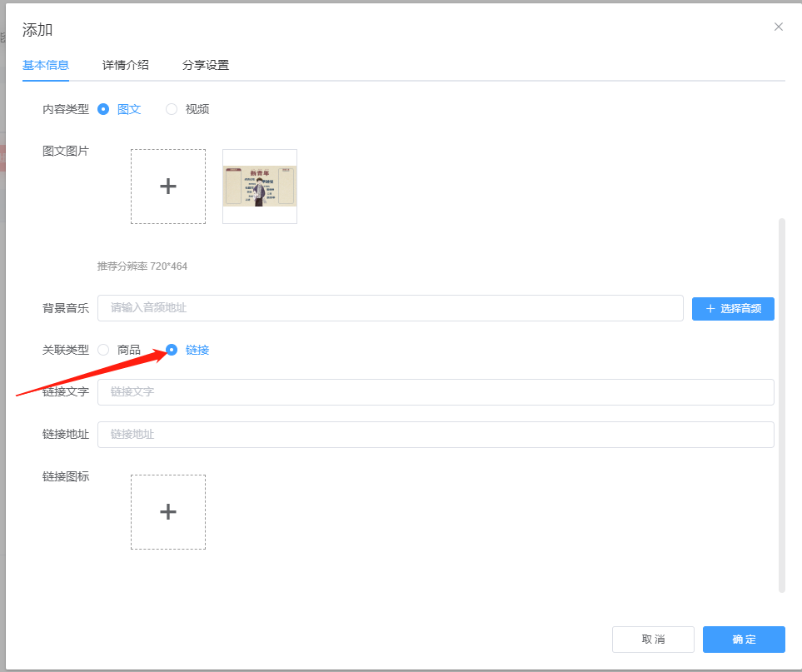Select the 商品 association type radio button
Viewport: 802px width, 672px height.
pos(102,350)
